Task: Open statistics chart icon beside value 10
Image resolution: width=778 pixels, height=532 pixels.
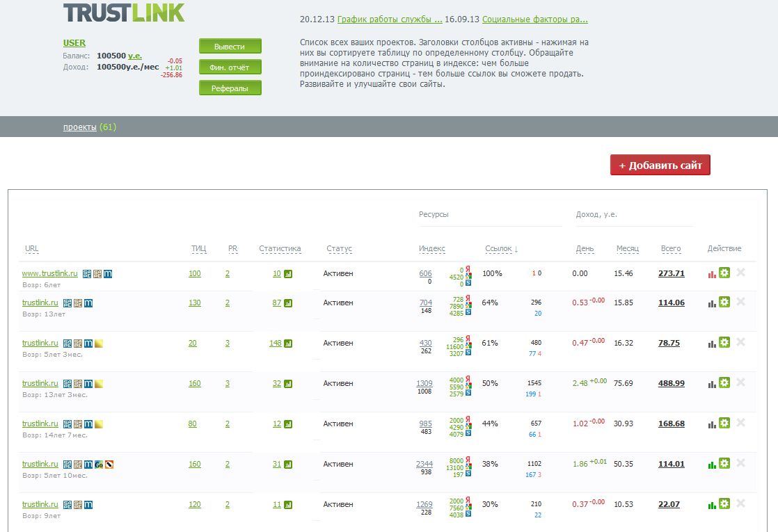Action: (x=288, y=274)
